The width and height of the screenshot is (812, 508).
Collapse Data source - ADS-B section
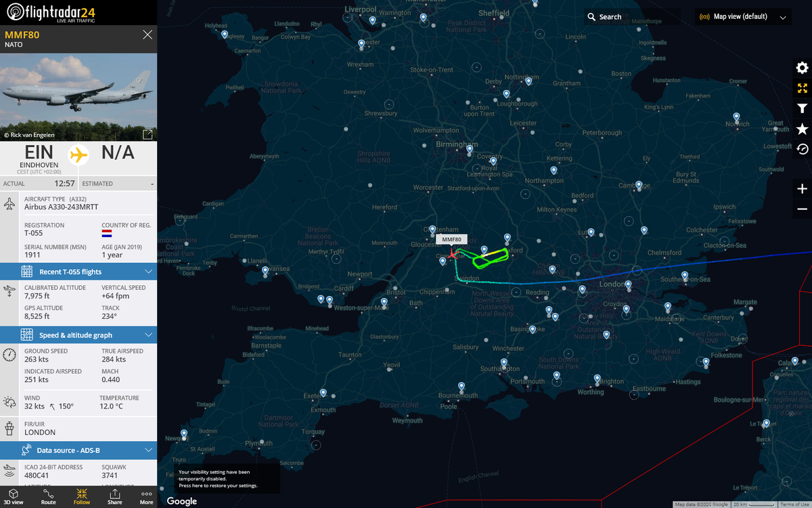[78, 450]
